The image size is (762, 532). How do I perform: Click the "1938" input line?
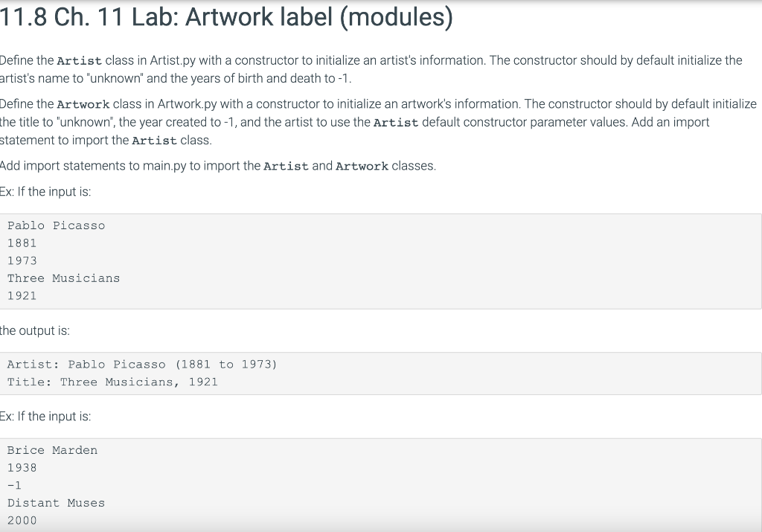pos(22,467)
